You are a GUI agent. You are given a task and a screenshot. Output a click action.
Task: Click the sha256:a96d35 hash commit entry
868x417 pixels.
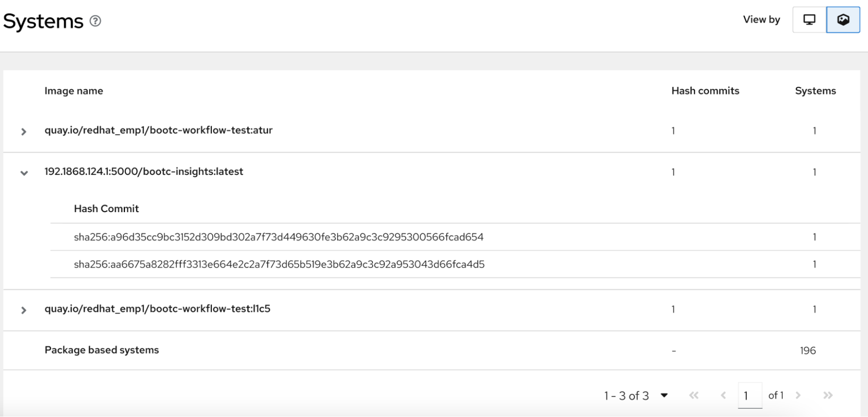pos(279,237)
